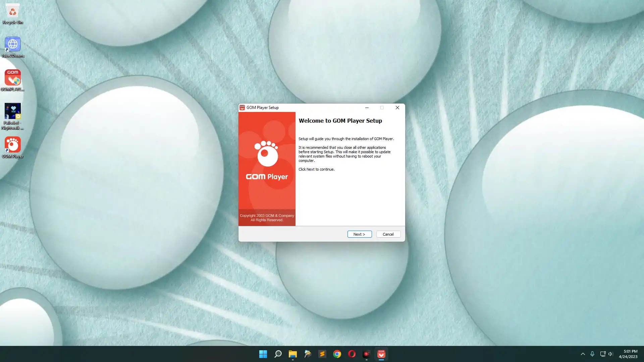The height and width of the screenshot is (362, 644).
Task: Click the GOM icon in setup title bar
Action: (242, 108)
